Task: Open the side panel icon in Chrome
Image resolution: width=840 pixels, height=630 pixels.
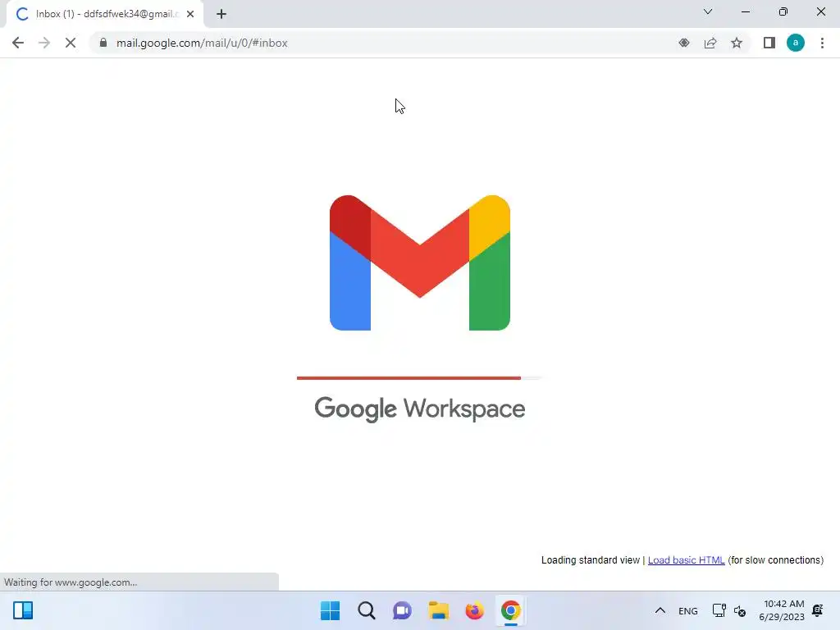Action: pos(769,43)
